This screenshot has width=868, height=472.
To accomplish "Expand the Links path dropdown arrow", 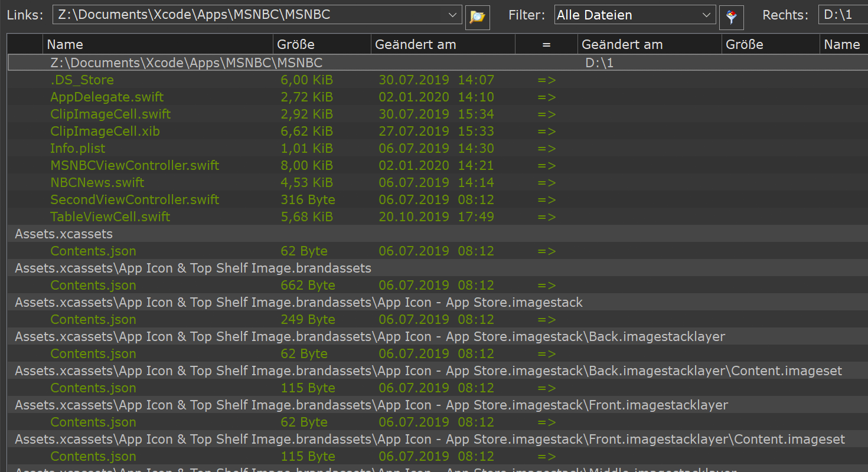I will tap(453, 15).
